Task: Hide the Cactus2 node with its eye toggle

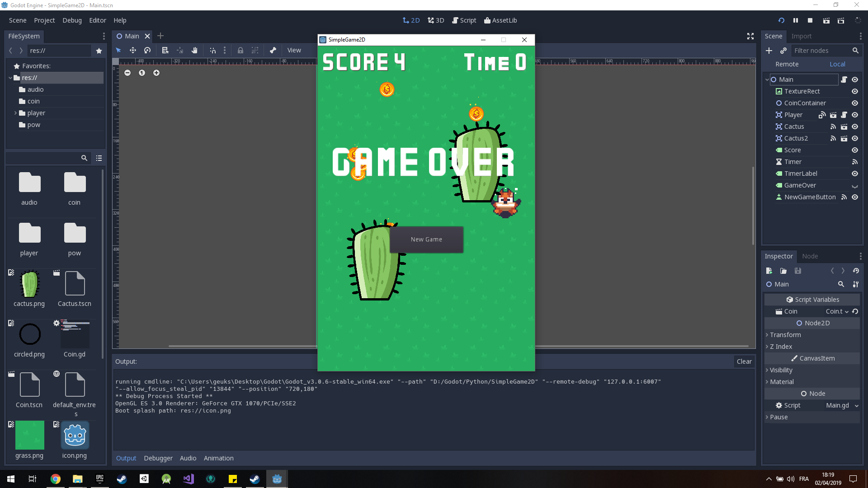Action: (855, 138)
